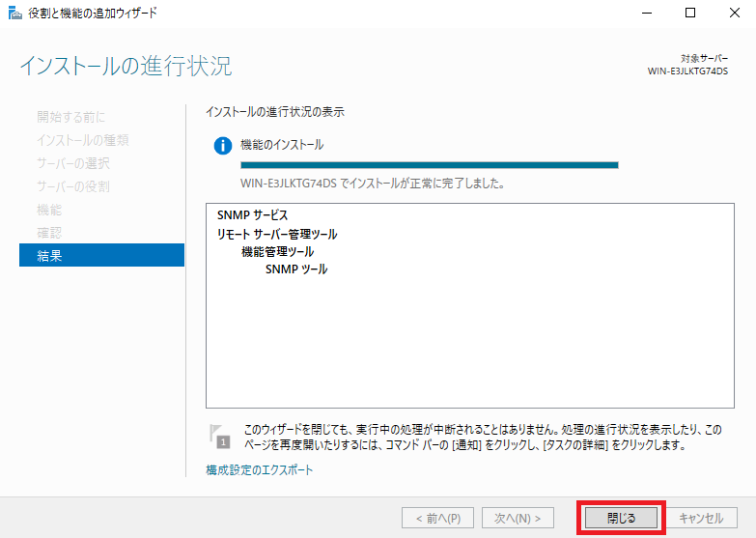Maximize the wizard window

click(690, 13)
